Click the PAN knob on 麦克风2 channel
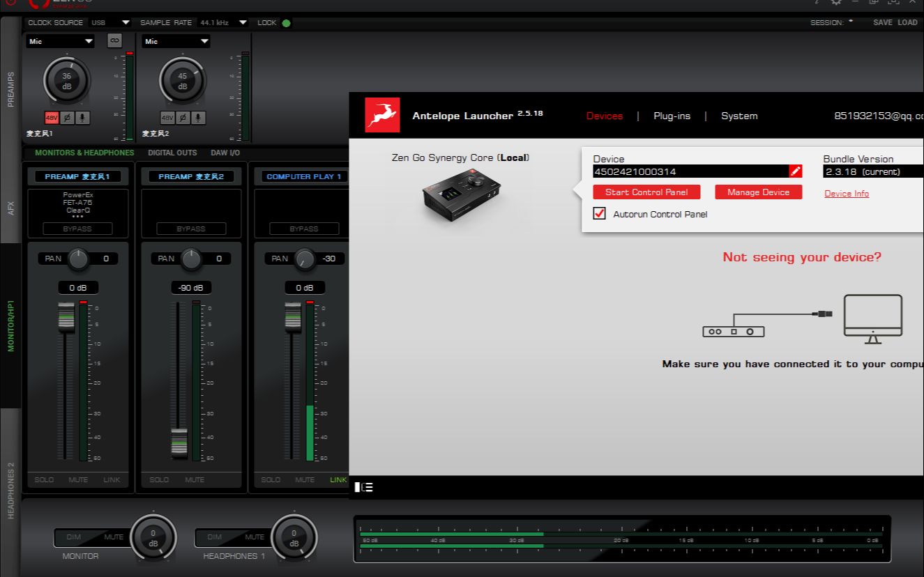Screen dimensions: 924x577 [x=191, y=259]
